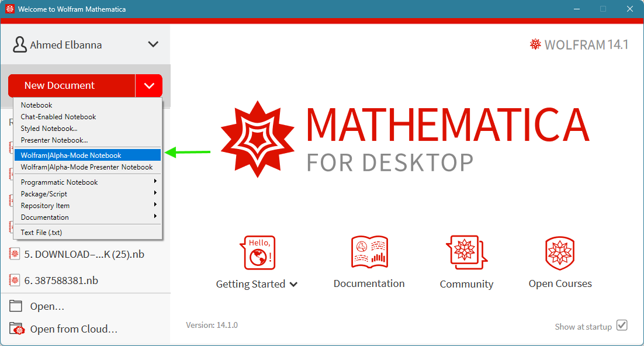Screen dimensions: 644x346
Task: Collapse the New Document dropdown arrow
Action: pyautogui.click(x=149, y=85)
